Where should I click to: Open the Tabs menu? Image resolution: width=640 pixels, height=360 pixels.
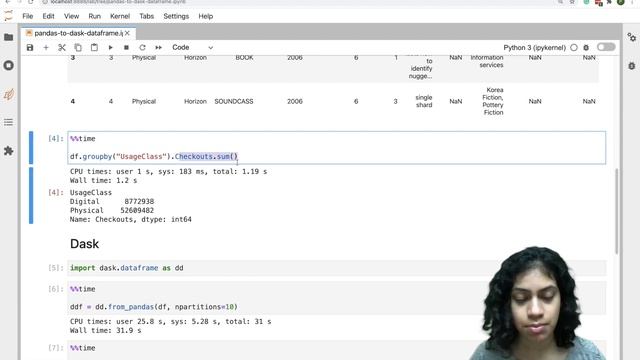[x=146, y=16]
